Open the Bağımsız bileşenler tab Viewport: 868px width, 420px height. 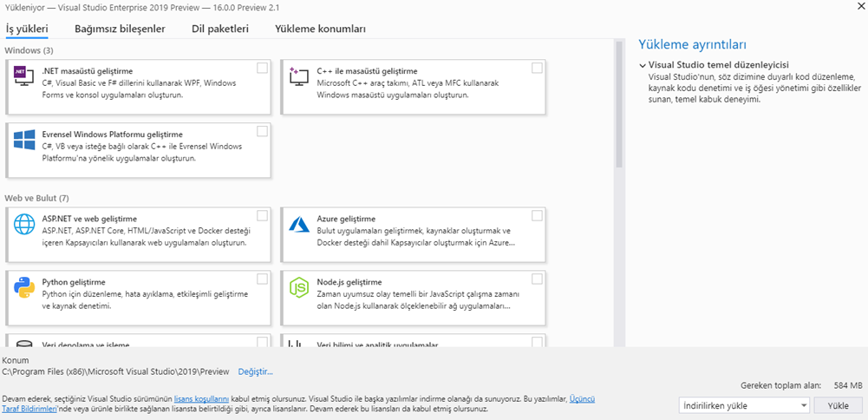121,29
